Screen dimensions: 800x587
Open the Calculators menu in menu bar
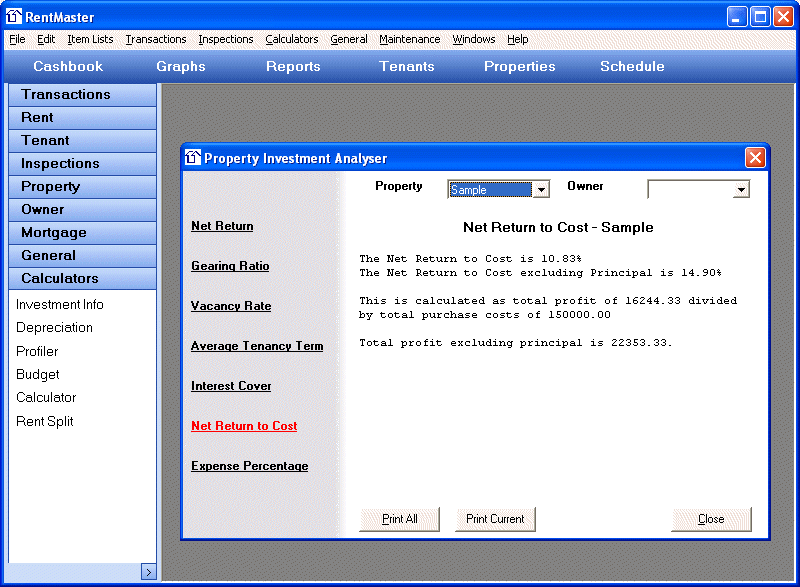[x=291, y=39]
